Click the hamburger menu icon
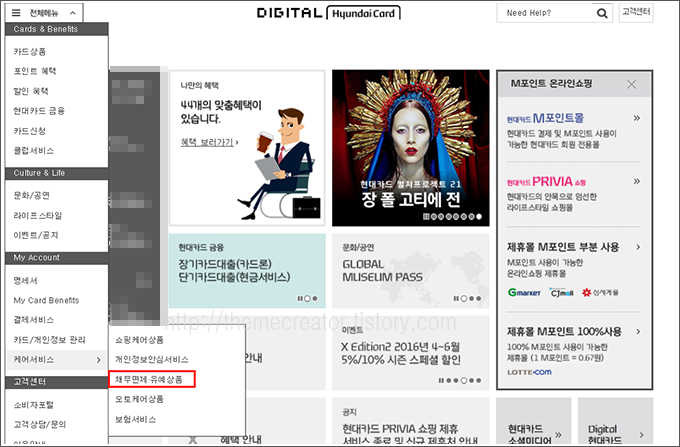The image size is (680, 447). pos(16,13)
